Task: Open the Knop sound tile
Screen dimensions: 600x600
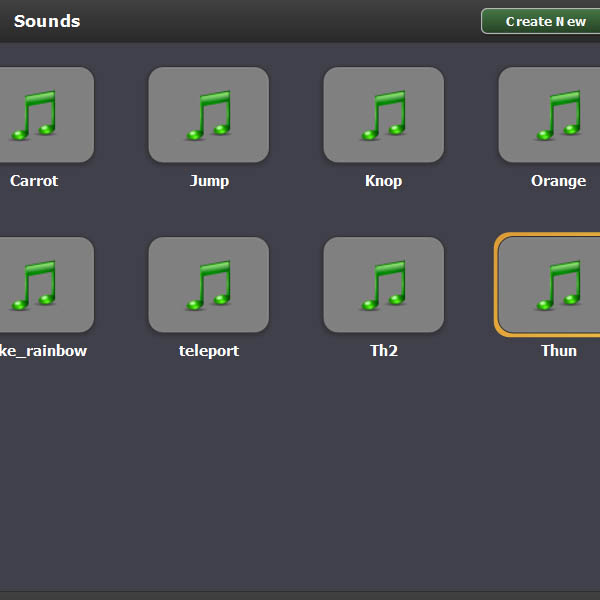Action: (x=383, y=115)
